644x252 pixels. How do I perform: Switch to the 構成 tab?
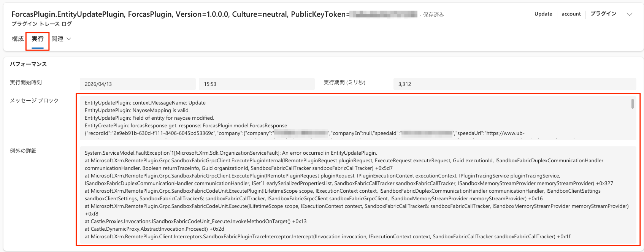point(17,39)
